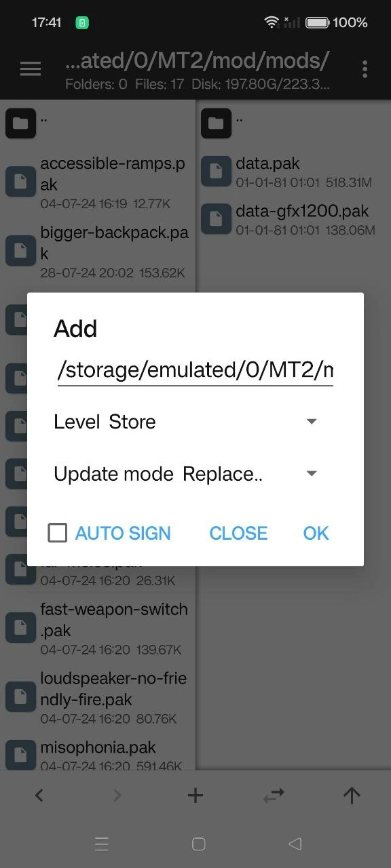Image resolution: width=391 pixels, height=868 pixels.
Task: Select the misophonia.pak file
Action: (x=98, y=754)
